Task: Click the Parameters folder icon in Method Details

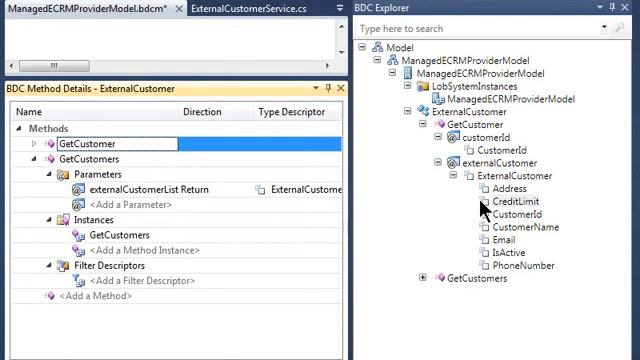Action: tap(63, 175)
